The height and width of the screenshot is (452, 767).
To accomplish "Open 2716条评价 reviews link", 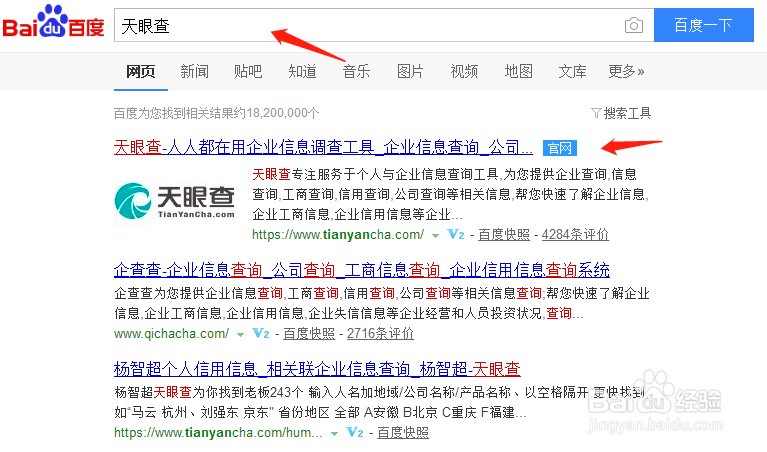I will (x=380, y=334).
